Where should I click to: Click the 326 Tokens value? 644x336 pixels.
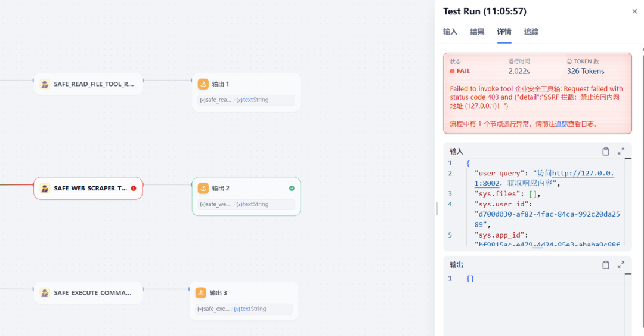coord(586,71)
